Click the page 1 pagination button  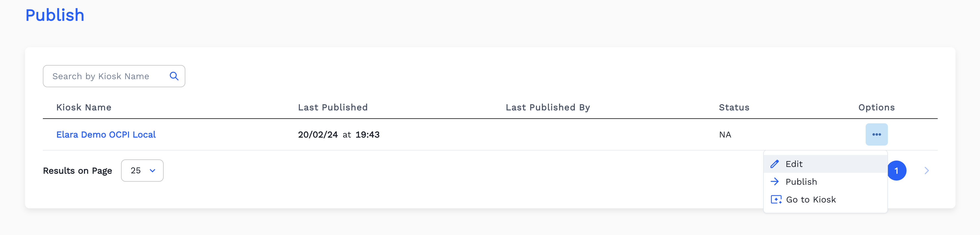pyautogui.click(x=896, y=171)
